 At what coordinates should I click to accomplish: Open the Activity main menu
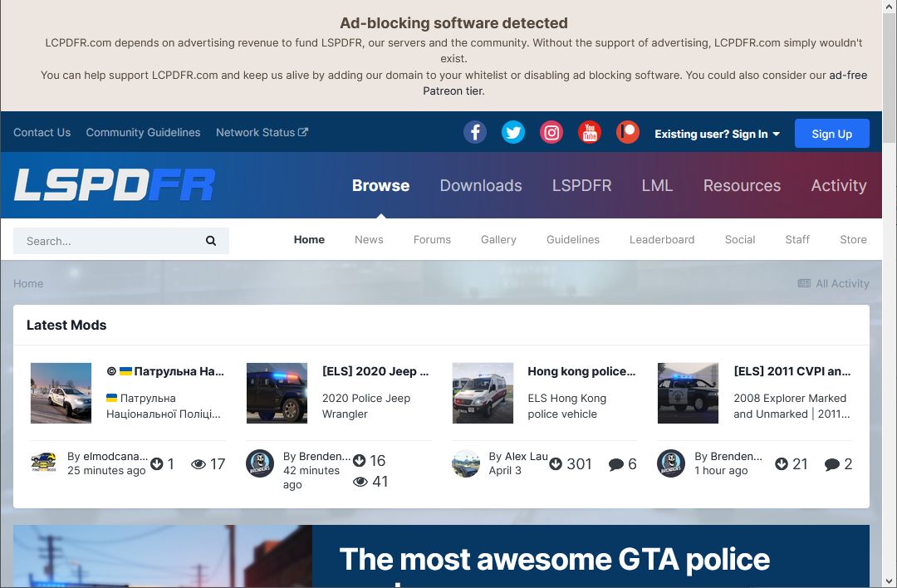tap(839, 185)
